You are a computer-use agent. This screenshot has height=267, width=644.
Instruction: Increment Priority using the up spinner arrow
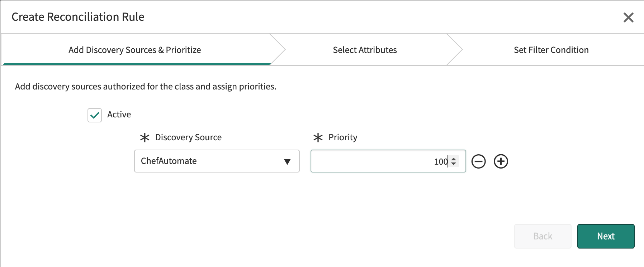pyautogui.click(x=454, y=159)
